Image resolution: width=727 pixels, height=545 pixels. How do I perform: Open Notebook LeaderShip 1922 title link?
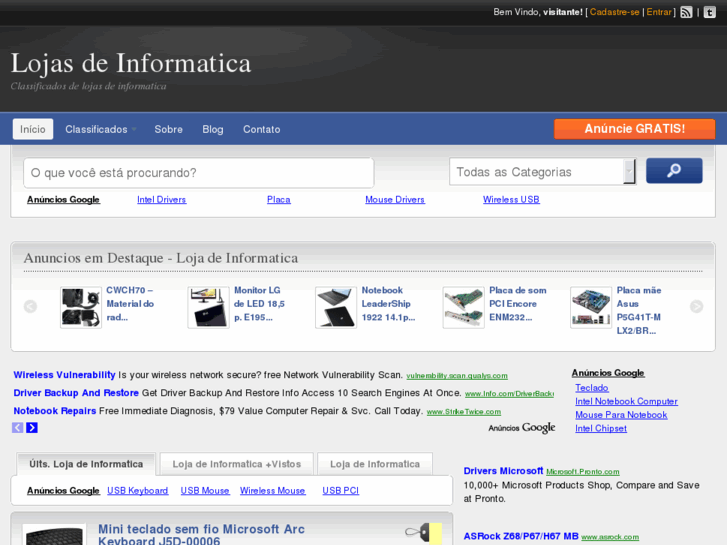pos(388,304)
